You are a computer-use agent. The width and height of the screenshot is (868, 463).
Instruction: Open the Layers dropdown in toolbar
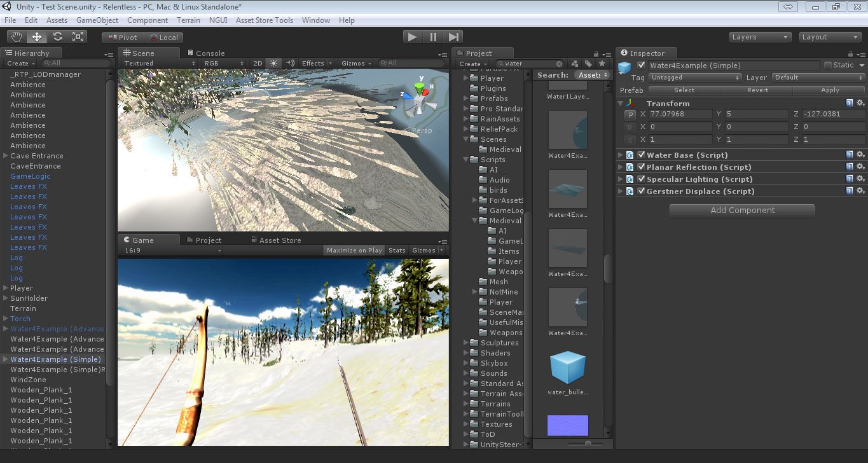(x=760, y=37)
